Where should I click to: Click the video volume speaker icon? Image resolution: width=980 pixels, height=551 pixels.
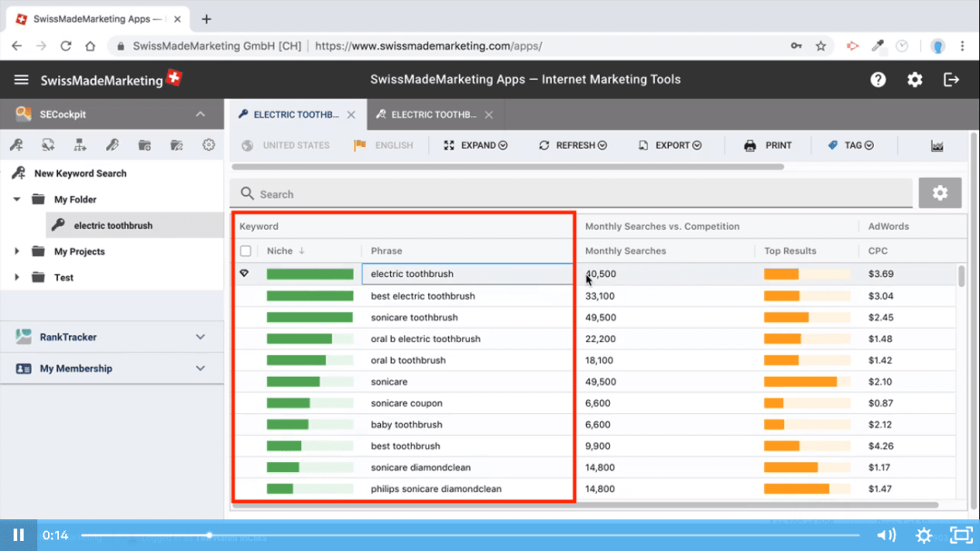click(887, 536)
